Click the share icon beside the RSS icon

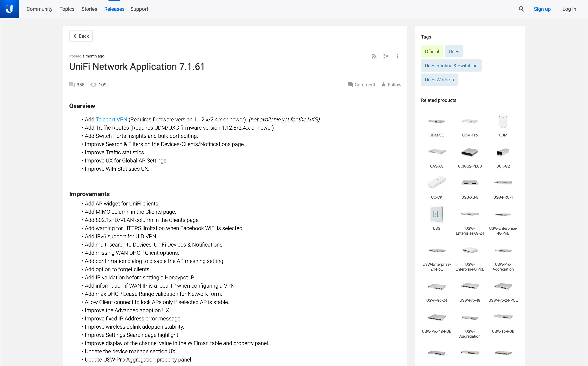tap(386, 56)
